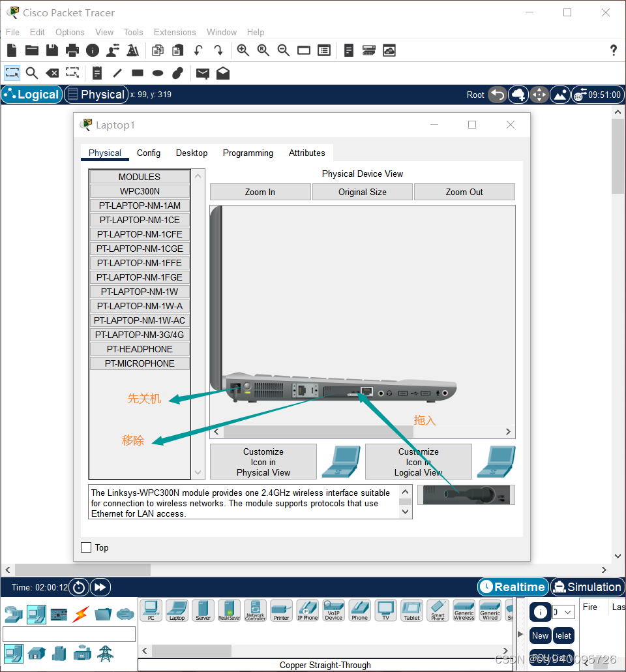
Task: Click the Print icon in the toolbar
Action: click(x=72, y=51)
